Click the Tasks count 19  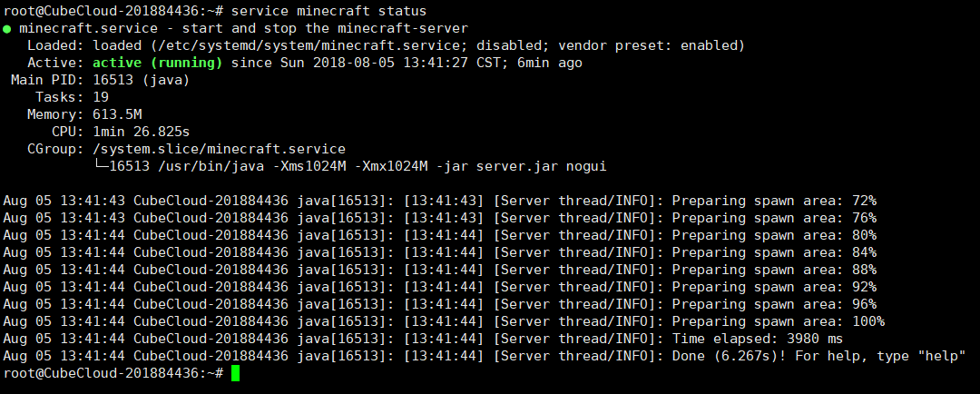(x=101, y=98)
